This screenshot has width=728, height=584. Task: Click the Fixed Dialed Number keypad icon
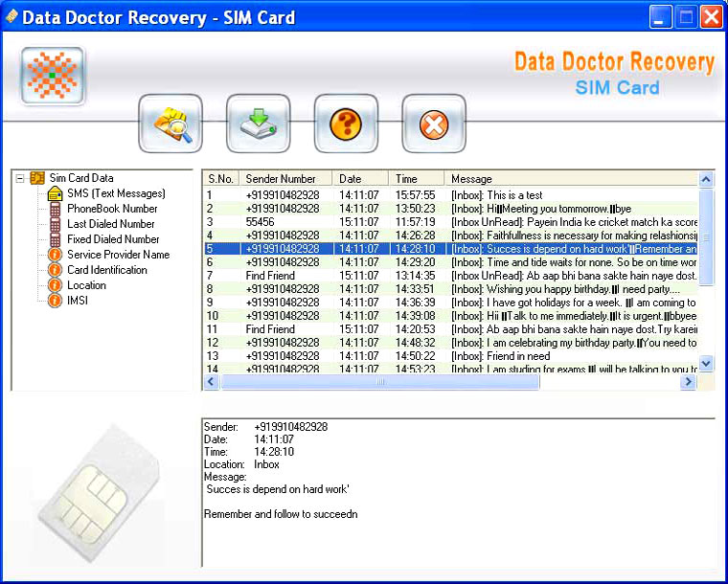(56, 239)
